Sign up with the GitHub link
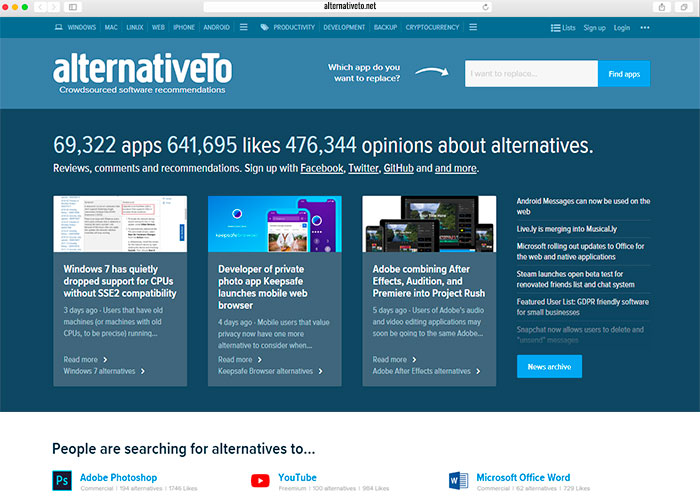Screen dimensions: 700x500 (x=399, y=168)
